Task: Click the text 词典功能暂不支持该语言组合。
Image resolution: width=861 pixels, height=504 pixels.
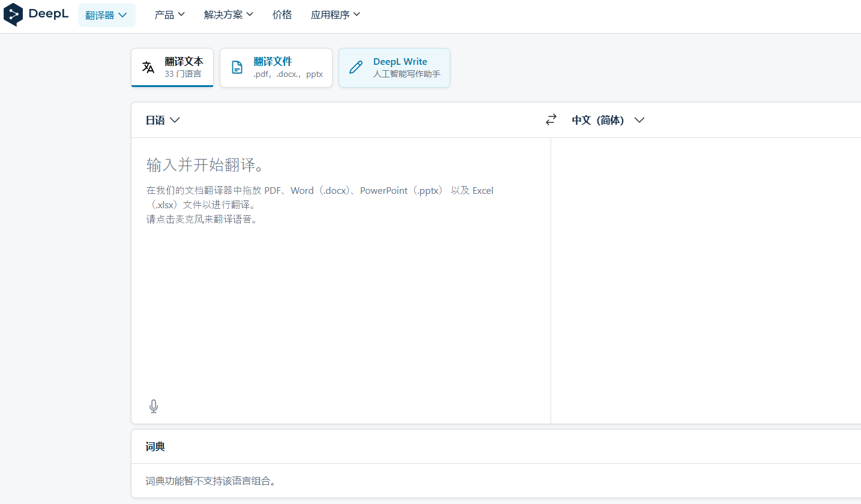Action: click(x=211, y=481)
